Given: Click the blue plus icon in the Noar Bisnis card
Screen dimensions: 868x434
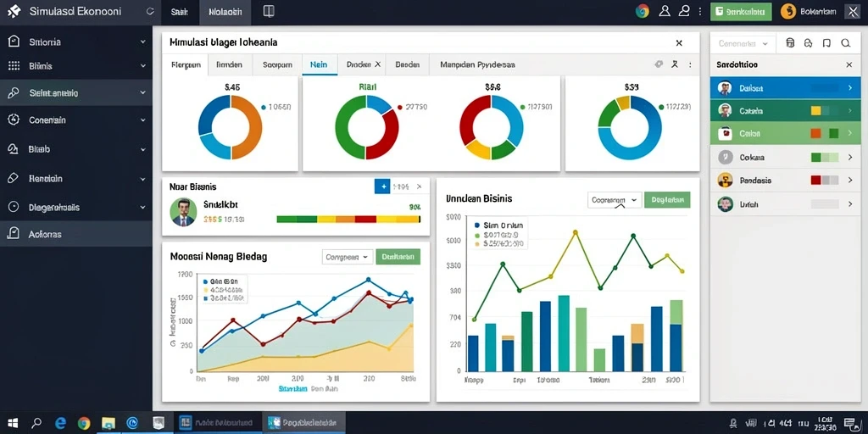Looking at the screenshot, I should click(x=382, y=186).
